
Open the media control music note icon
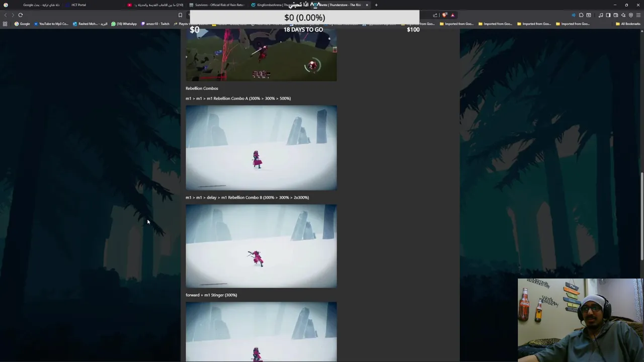(x=601, y=15)
